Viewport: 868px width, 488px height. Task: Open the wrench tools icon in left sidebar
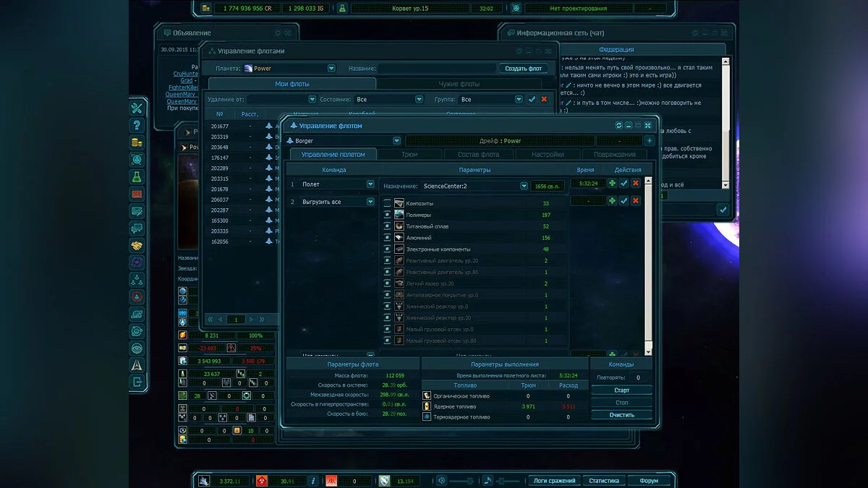(137, 108)
